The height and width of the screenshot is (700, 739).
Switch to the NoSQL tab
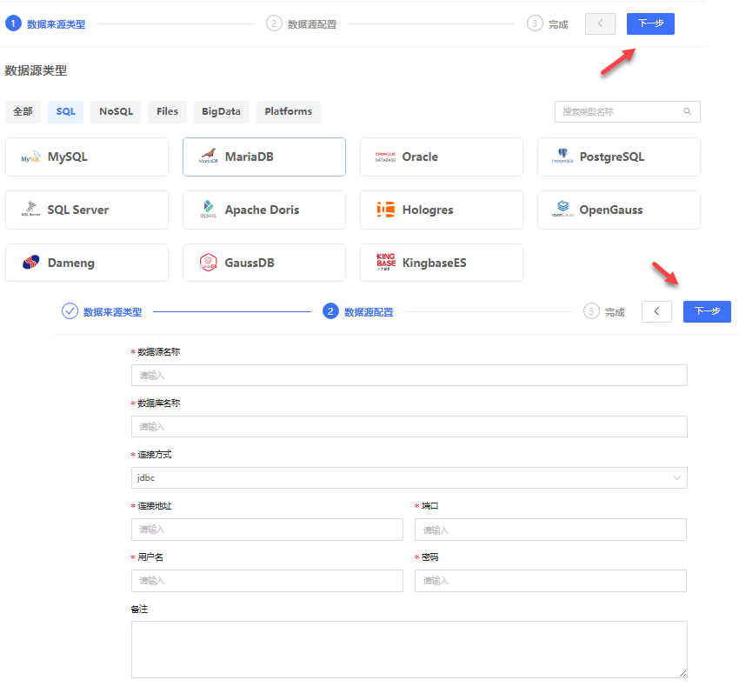(116, 111)
